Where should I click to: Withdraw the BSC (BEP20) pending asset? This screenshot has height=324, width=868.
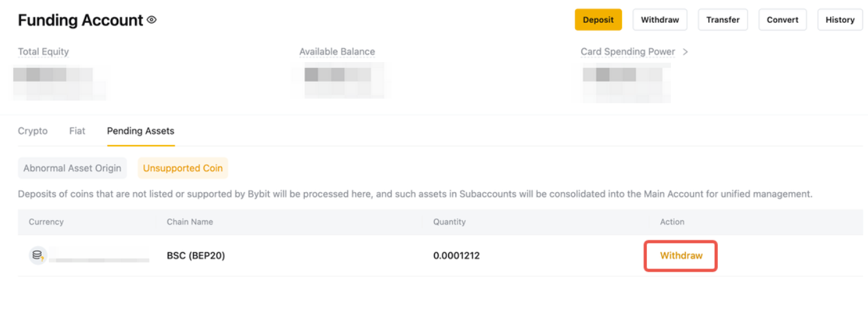click(681, 255)
